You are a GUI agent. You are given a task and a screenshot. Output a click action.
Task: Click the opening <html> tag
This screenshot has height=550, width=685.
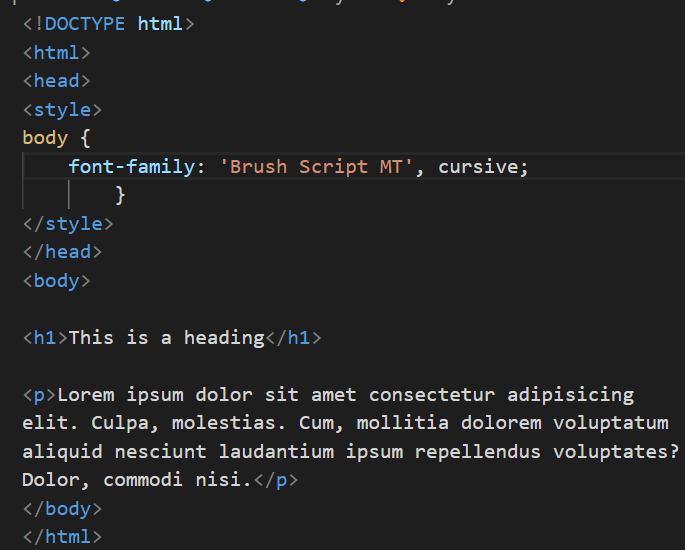(x=56, y=53)
